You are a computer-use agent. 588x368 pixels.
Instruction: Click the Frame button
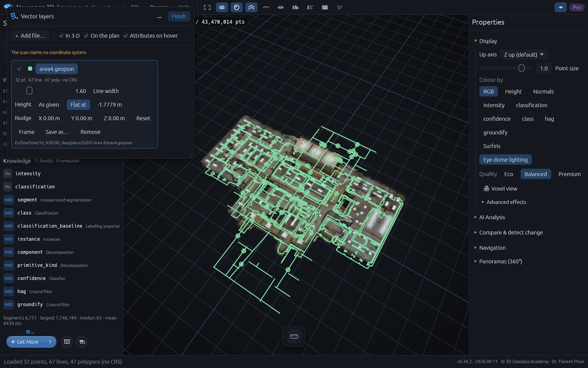26,132
